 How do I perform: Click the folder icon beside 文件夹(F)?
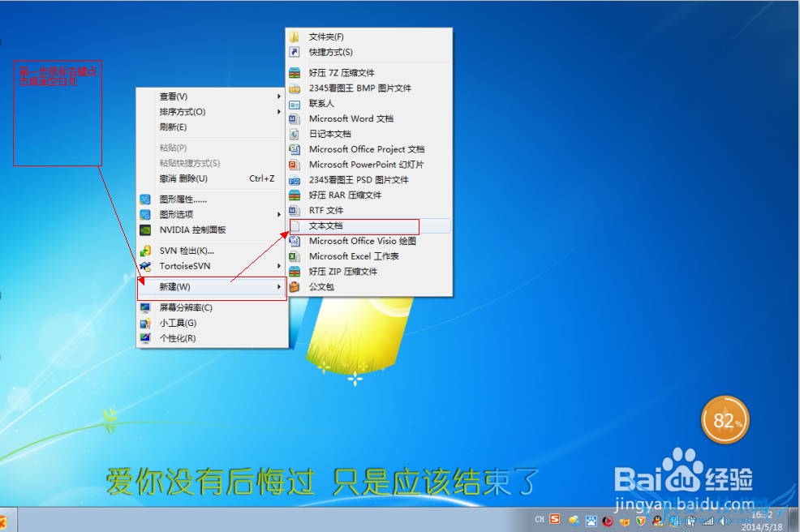point(295,36)
